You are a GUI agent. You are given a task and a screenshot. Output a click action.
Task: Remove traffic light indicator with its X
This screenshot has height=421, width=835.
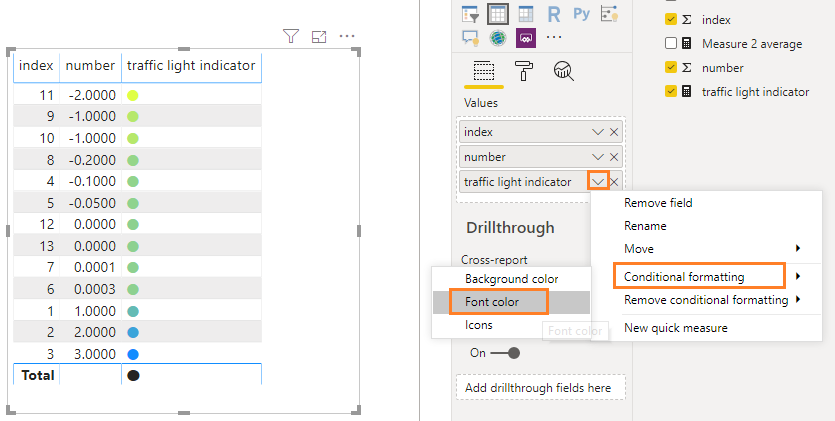(614, 182)
